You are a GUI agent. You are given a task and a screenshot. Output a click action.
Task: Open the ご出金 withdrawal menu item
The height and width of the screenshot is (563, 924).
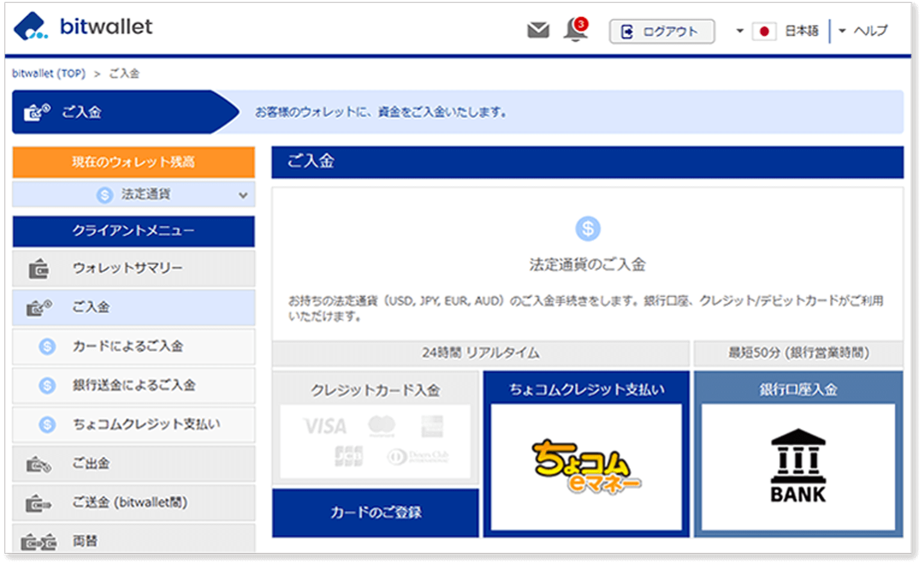(134, 464)
